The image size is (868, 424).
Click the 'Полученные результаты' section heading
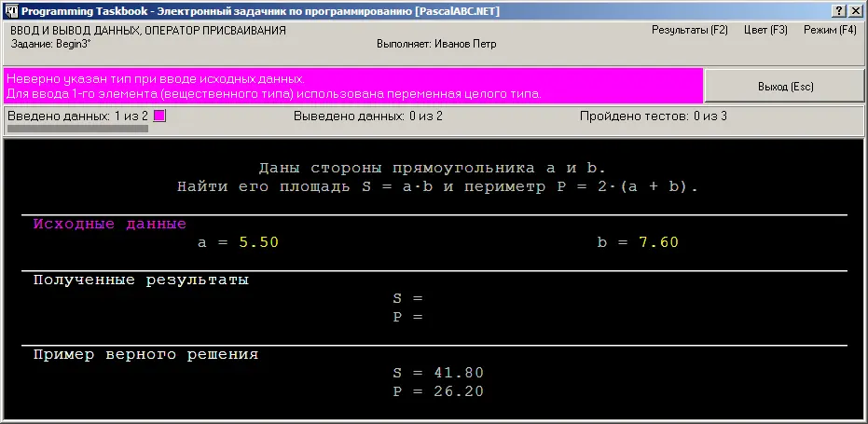point(141,280)
